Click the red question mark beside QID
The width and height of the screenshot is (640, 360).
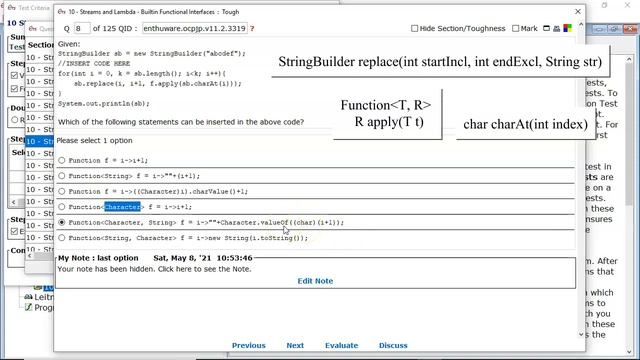click(x=252, y=29)
